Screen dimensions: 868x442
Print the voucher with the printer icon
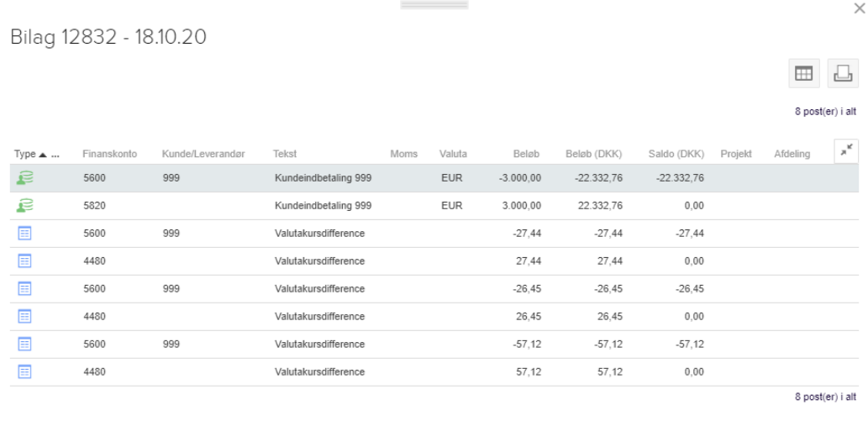pos(843,73)
